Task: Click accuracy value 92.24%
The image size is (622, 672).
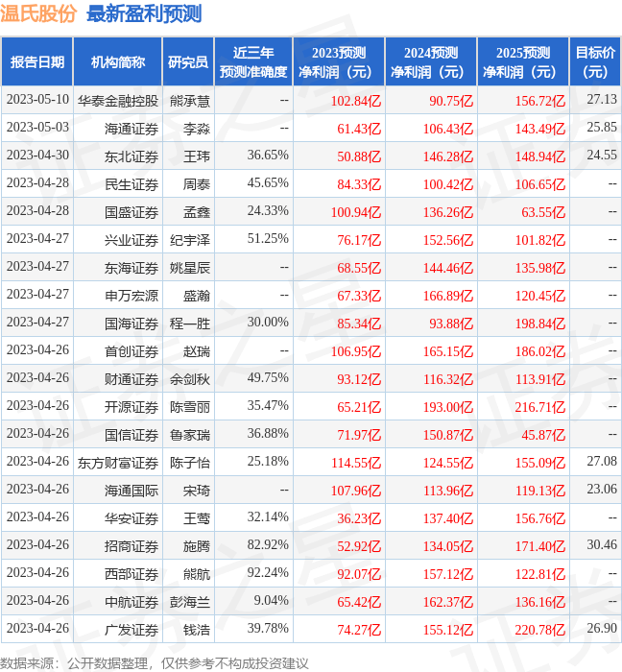Action: tap(268, 572)
